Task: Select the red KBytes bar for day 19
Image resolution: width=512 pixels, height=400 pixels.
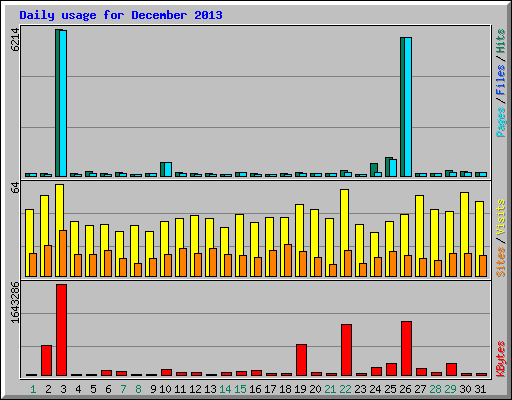Action: click(301, 360)
